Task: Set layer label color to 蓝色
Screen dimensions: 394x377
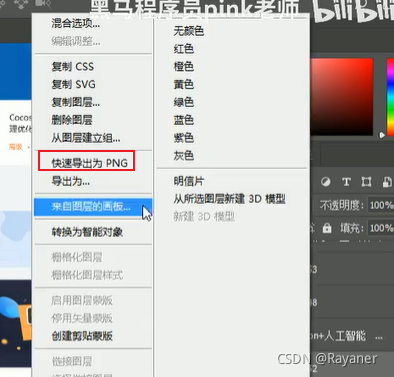Action: pos(184,120)
